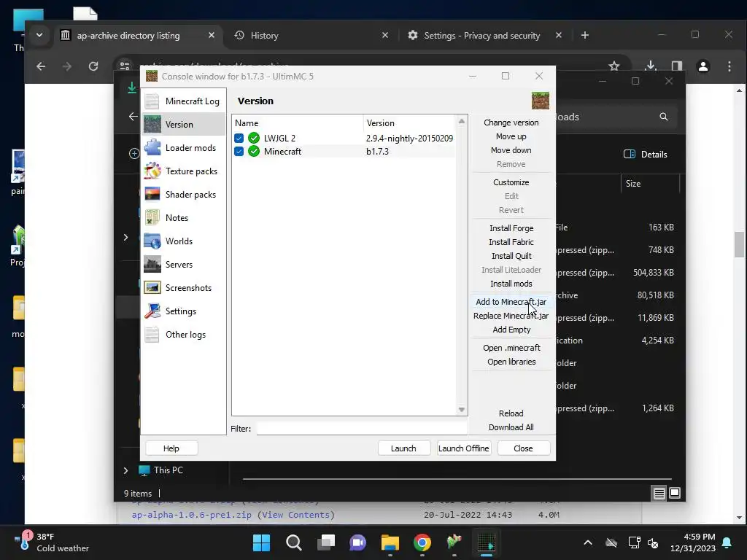747x560 pixels.
Task: Switch Explorer to details list view
Action: coord(659,493)
